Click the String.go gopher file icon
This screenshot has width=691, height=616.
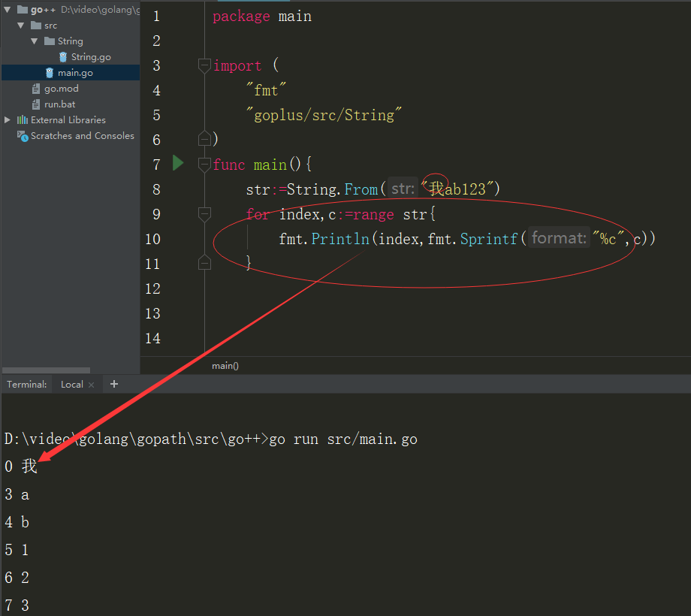point(63,57)
